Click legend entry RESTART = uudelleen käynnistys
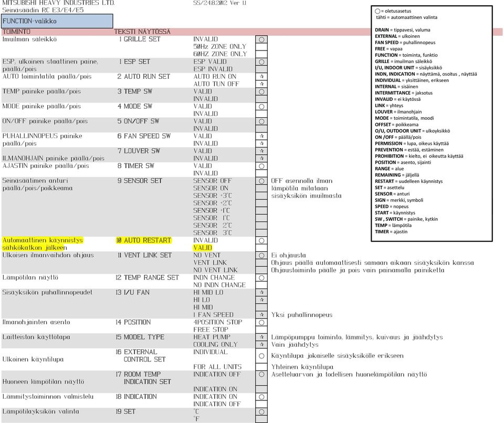Viewport: 504px width, 423px height. pyautogui.click(x=408, y=181)
